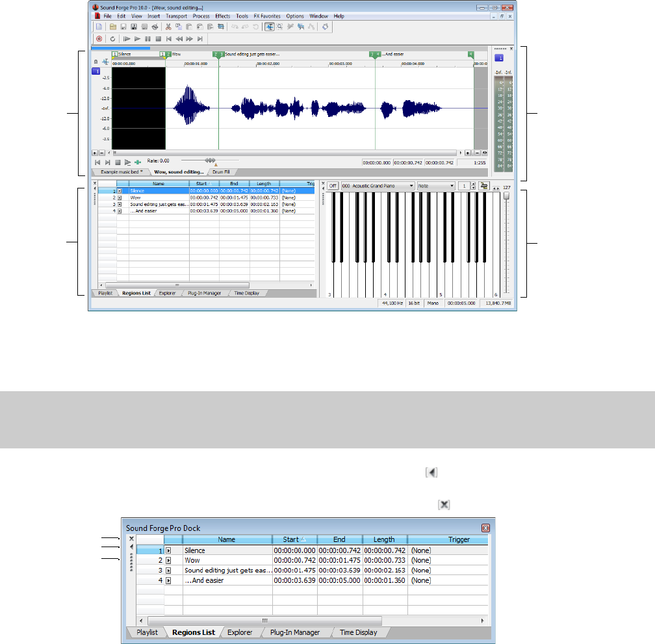
Task: Click the channel 1 meter button
Action: click(x=499, y=58)
